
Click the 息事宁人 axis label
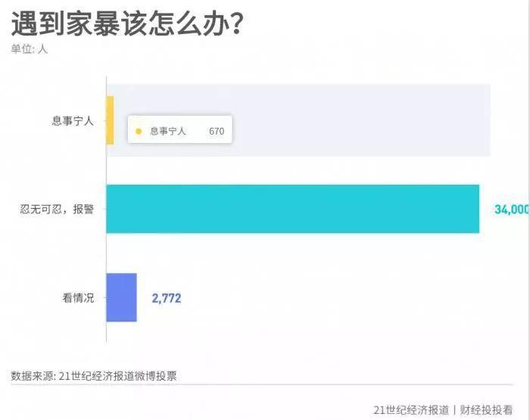[x=73, y=120]
